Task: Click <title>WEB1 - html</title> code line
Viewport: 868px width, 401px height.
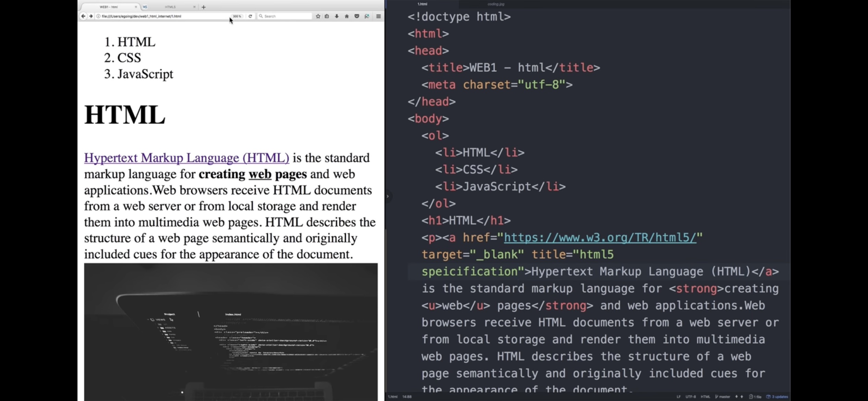Action: coord(511,68)
